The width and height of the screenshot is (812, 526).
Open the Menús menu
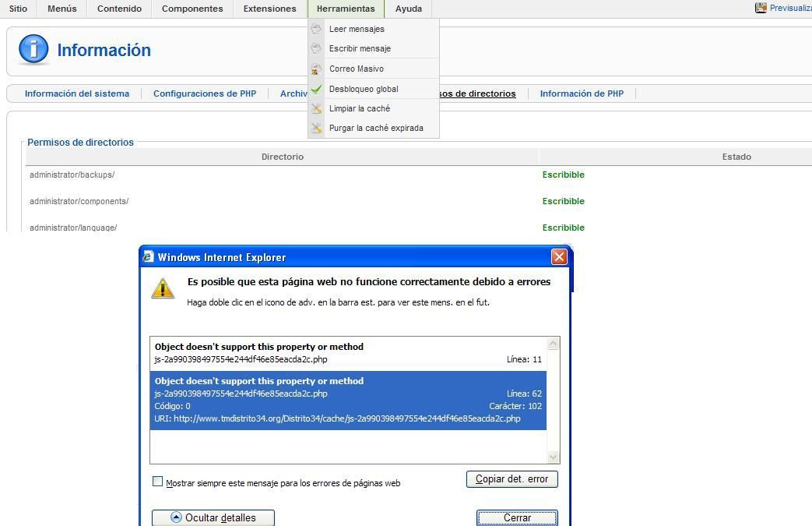[62, 9]
